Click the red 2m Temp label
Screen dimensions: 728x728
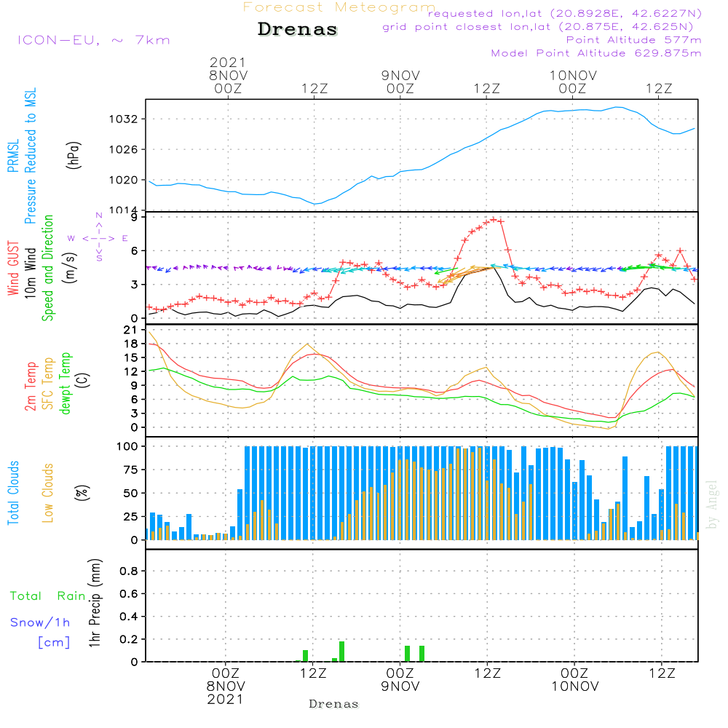31,385
